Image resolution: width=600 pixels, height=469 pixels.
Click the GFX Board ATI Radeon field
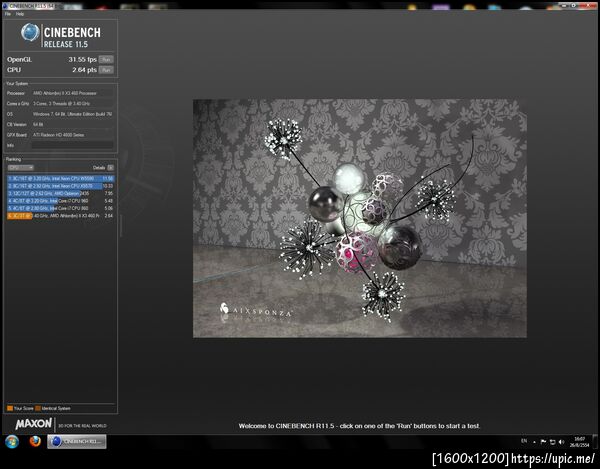point(72,135)
